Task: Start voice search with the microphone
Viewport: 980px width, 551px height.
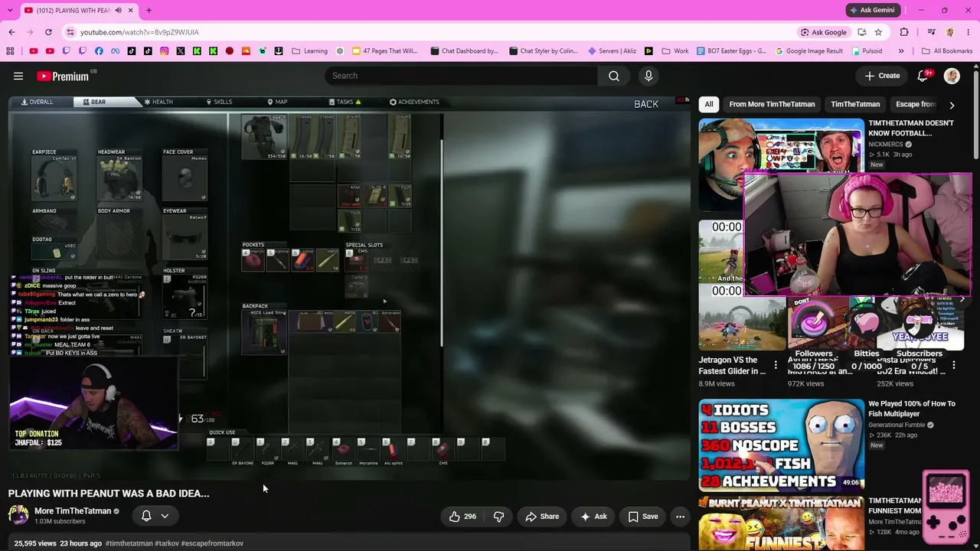Action: (648, 76)
